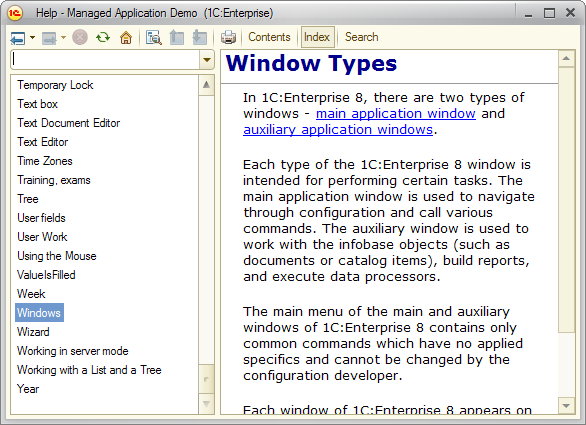
Task: Open the Back history dropdown arrow
Action: click(x=33, y=37)
